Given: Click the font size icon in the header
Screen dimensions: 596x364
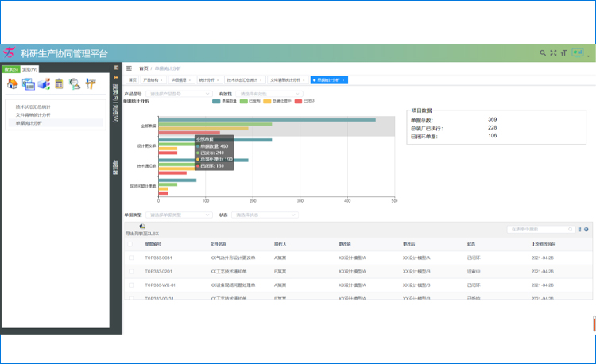Looking at the screenshot, I should (x=563, y=52).
